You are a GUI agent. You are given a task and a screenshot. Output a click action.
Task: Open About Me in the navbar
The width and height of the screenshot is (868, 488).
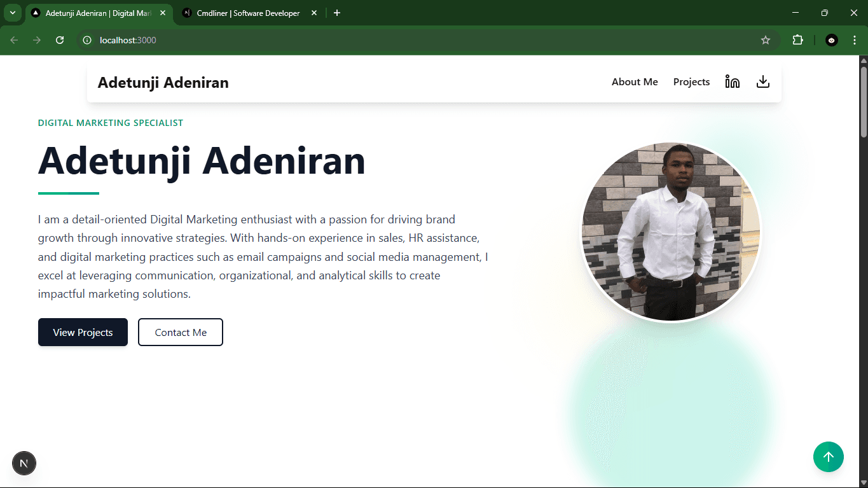click(x=635, y=82)
